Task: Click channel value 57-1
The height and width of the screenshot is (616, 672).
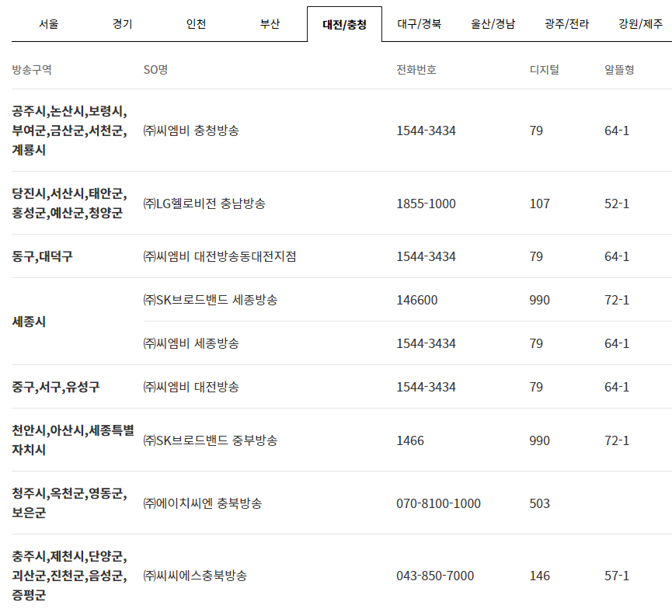Action: pos(617,576)
